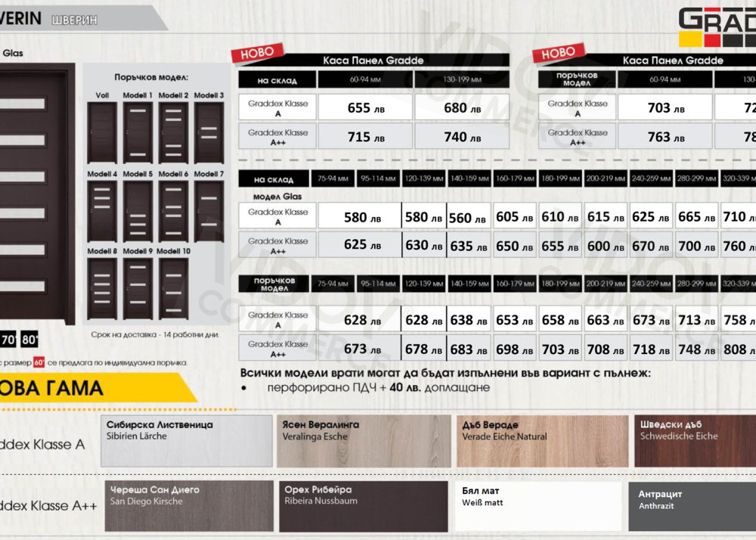Click the red 60 size badge
This screenshot has height=540, width=756.
(x=39, y=362)
